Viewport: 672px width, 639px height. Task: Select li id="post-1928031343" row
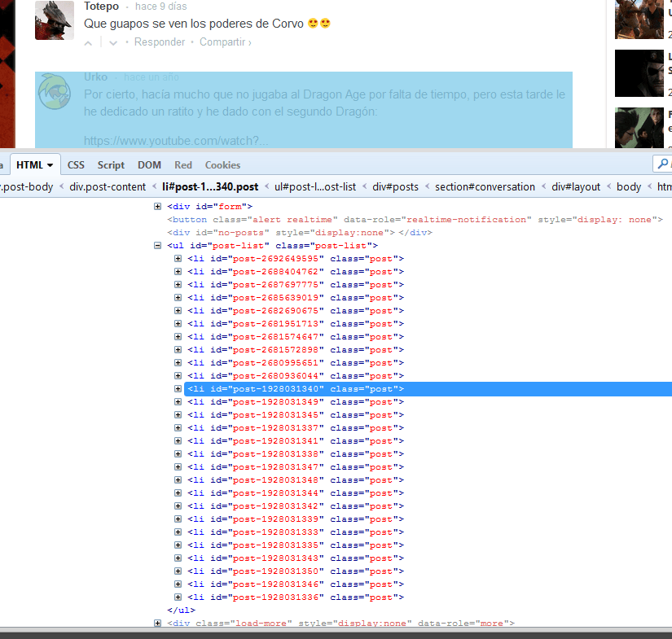[296, 558]
